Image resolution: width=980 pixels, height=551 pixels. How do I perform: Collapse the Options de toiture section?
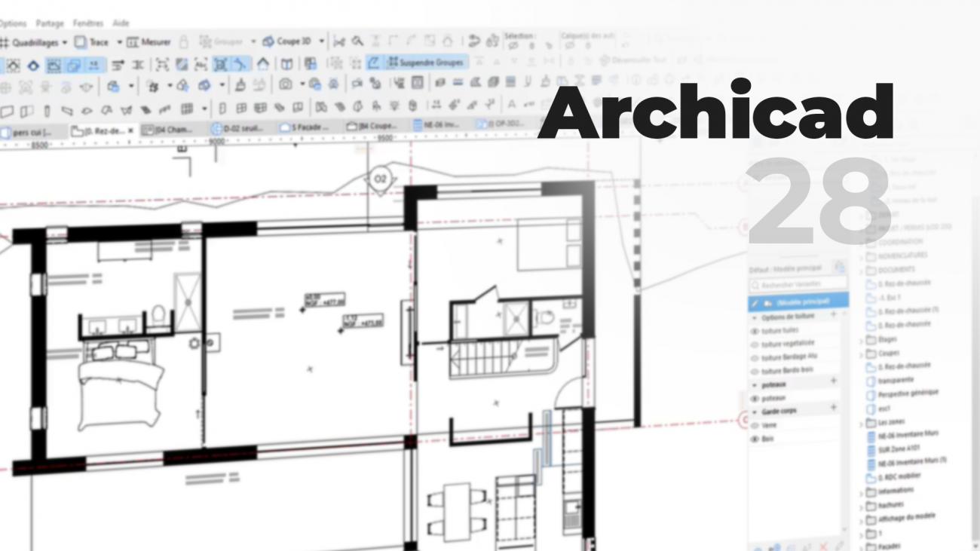754,316
